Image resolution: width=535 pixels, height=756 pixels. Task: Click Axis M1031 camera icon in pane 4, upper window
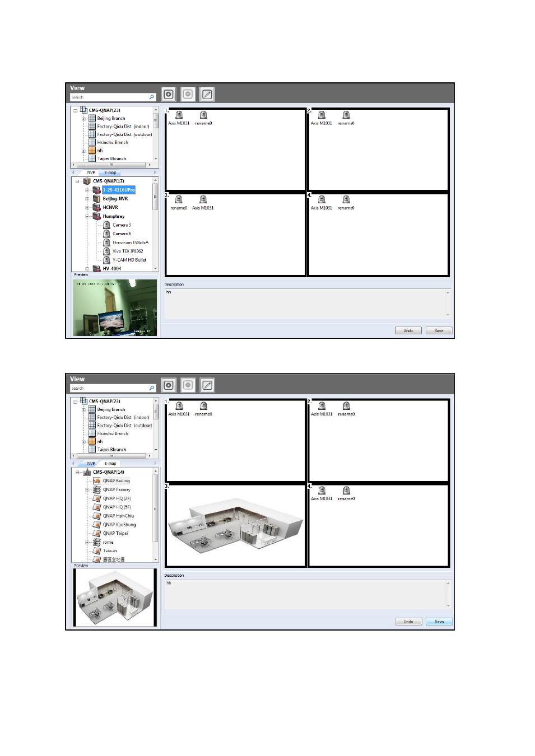[322, 199]
